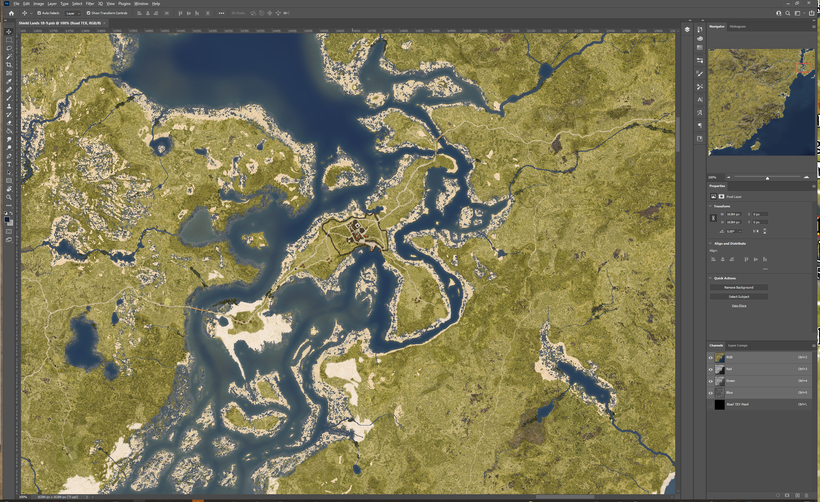Click the Home icon in options bar

[8, 13]
